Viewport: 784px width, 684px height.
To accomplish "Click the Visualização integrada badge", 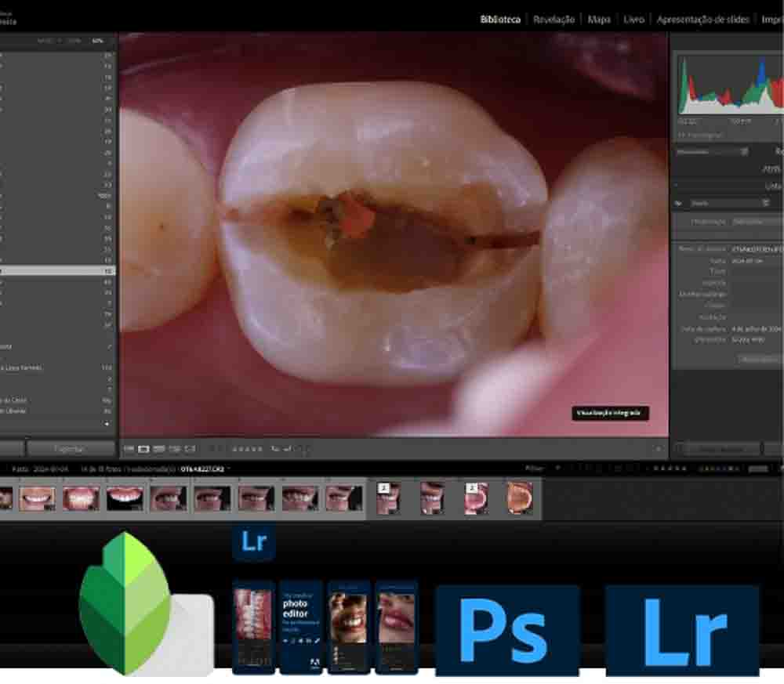I will [609, 412].
